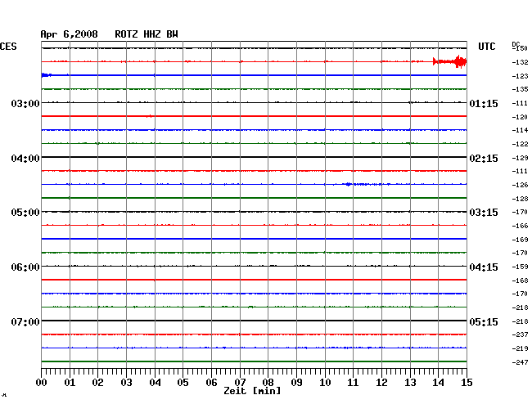Click the blue seismic burst at trace start
This screenshot has height=404, width=532.
click(47, 75)
